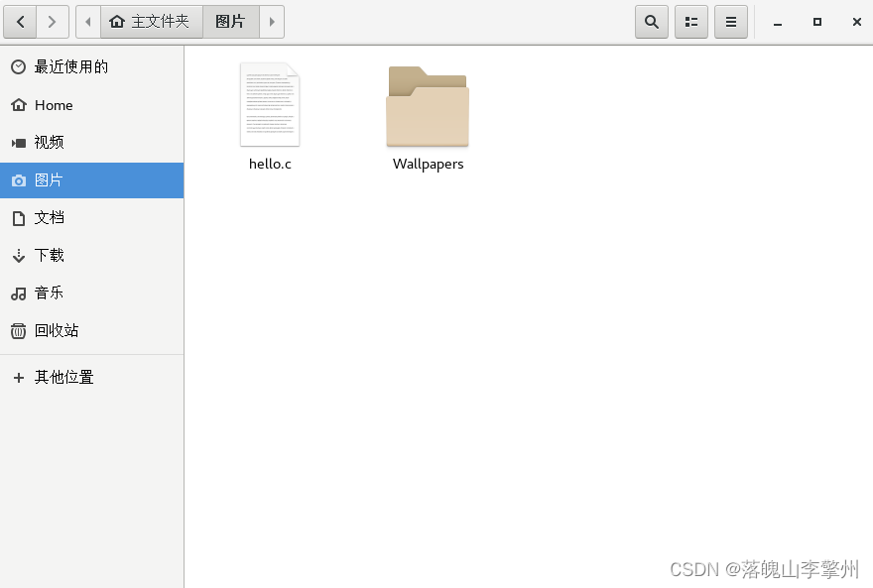Expand the right breadcrumb overflow arrow
Viewport: 873px width, 588px height.
click(x=273, y=21)
